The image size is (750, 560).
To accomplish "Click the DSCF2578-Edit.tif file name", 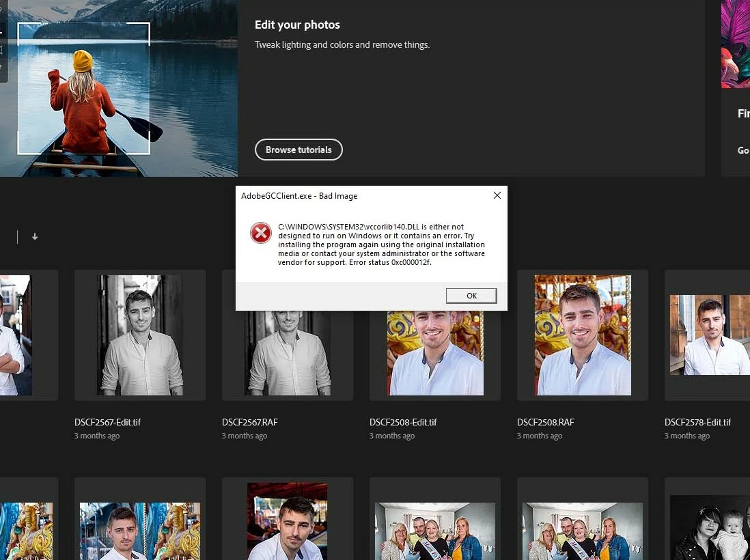I will 698,422.
